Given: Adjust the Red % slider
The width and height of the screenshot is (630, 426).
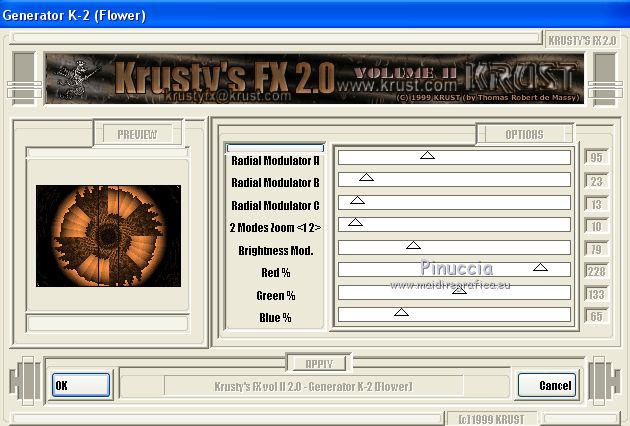Looking at the screenshot, I should click(454, 270).
